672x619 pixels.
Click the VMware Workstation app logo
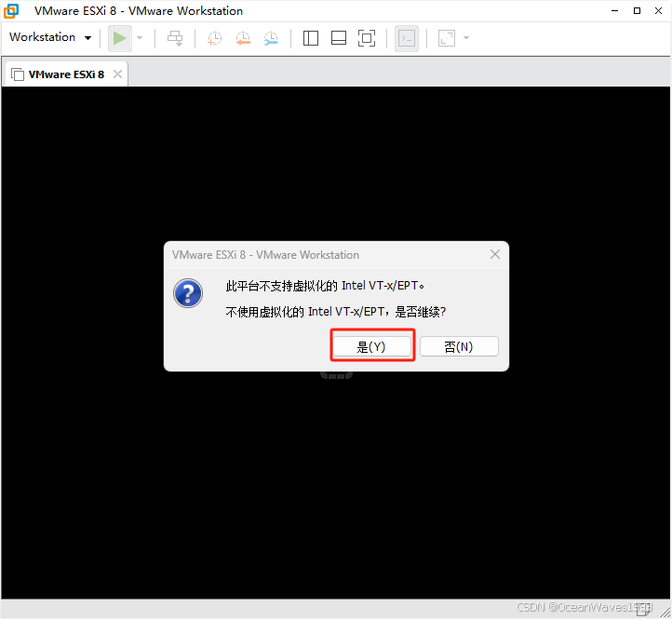coord(11,11)
